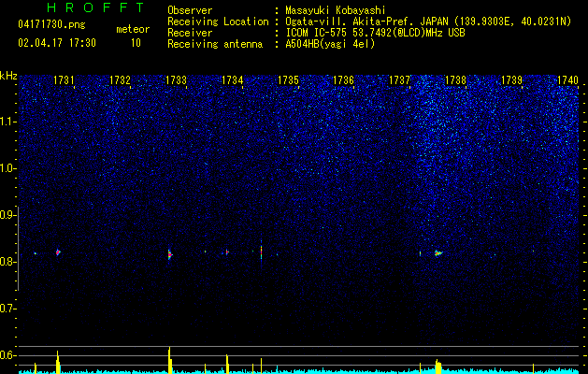Click the 1731 time axis marker
Screen dimensions: 588x374
[x=64, y=79]
